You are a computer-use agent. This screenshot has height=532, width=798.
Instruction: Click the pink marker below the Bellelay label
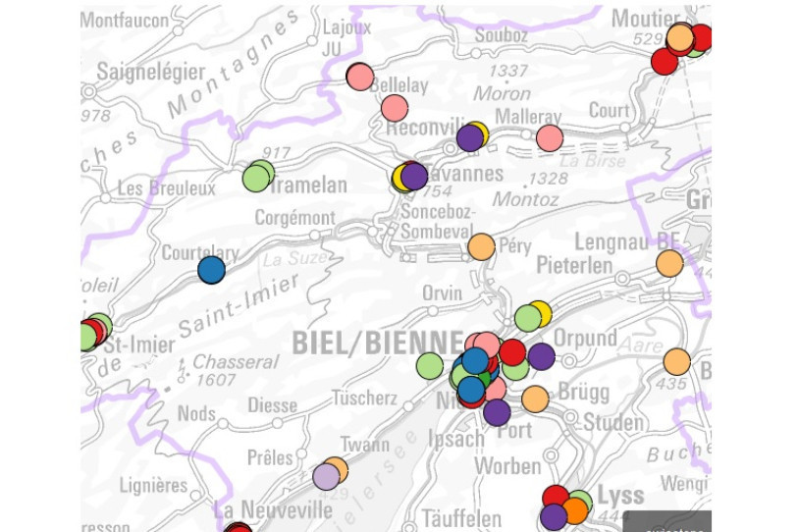(395, 108)
